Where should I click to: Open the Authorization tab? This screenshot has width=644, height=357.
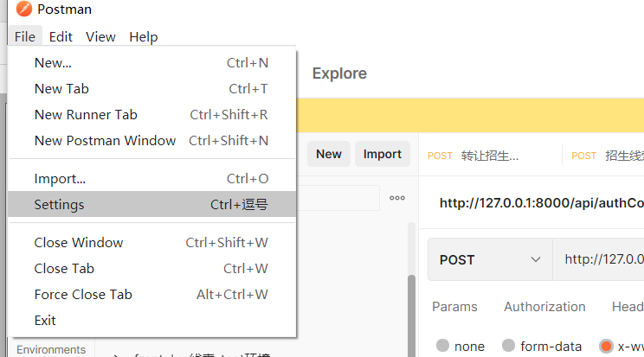click(544, 307)
